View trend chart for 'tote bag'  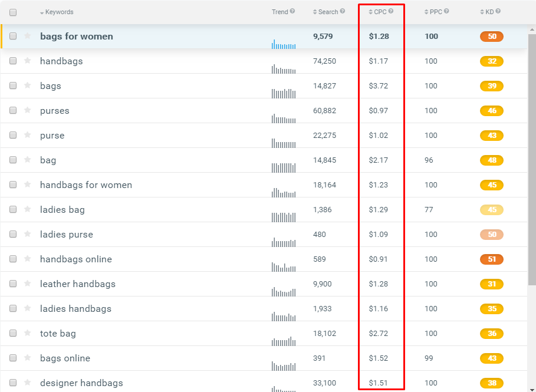tap(284, 341)
